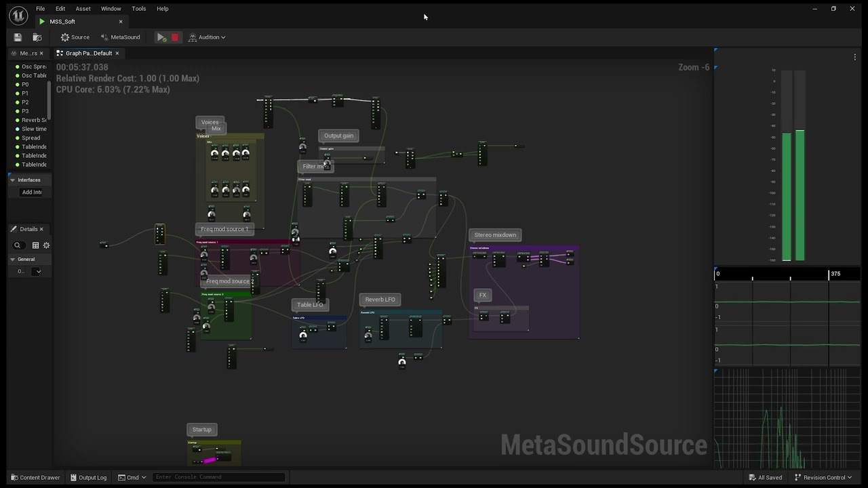868x488 pixels.
Task: Close the MSS_Soft asset tab
Action: click(x=121, y=22)
